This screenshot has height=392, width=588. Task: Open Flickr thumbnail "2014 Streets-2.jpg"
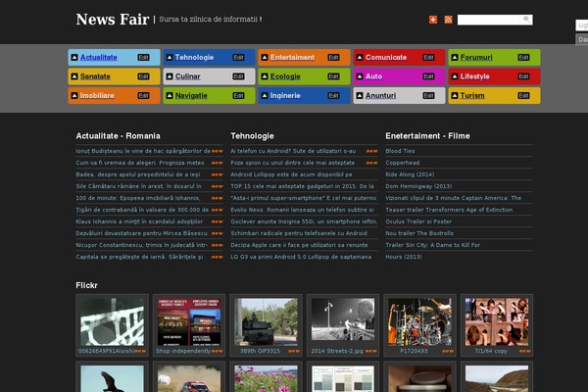[343, 321]
